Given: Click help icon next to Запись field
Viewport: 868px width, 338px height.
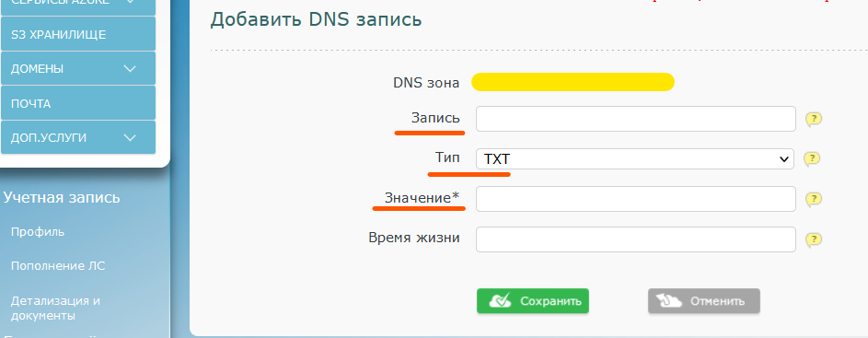Looking at the screenshot, I should coord(813,119).
